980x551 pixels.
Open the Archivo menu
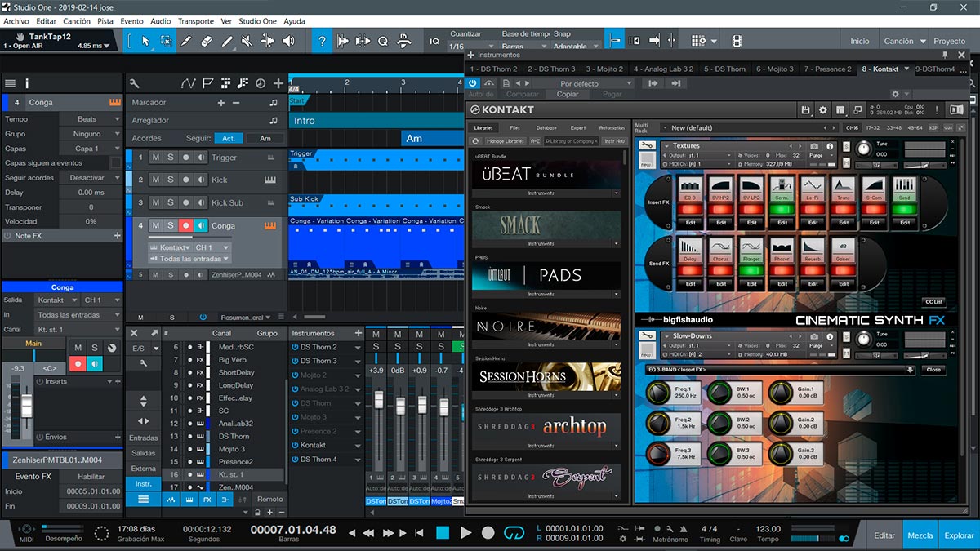tap(16, 21)
